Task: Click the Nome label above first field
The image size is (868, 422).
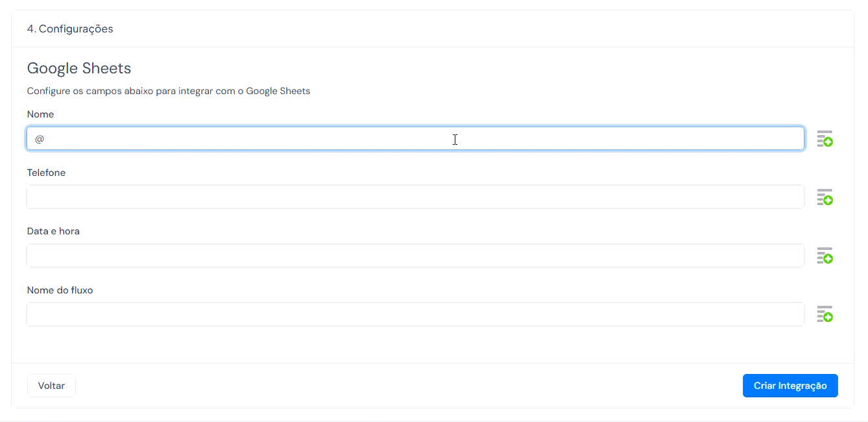Action: (x=40, y=114)
